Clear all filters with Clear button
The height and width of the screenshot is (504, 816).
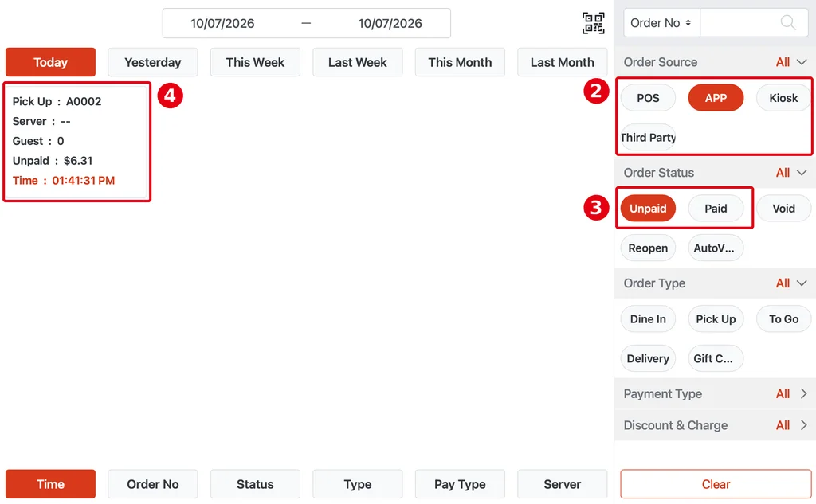(x=716, y=484)
